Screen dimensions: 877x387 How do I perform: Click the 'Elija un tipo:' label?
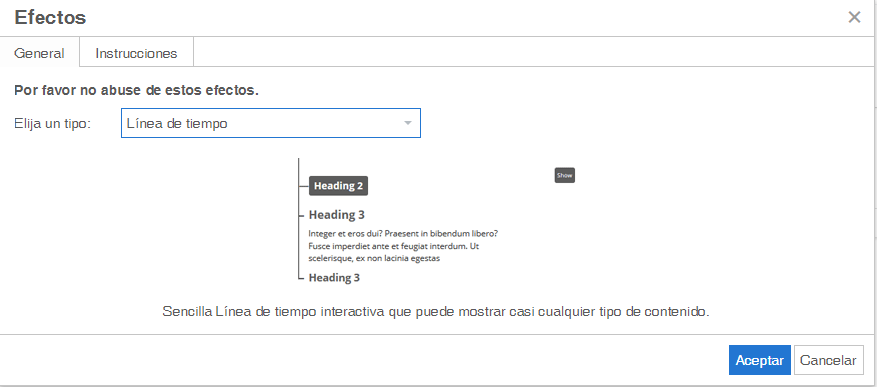tap(53, 124)
